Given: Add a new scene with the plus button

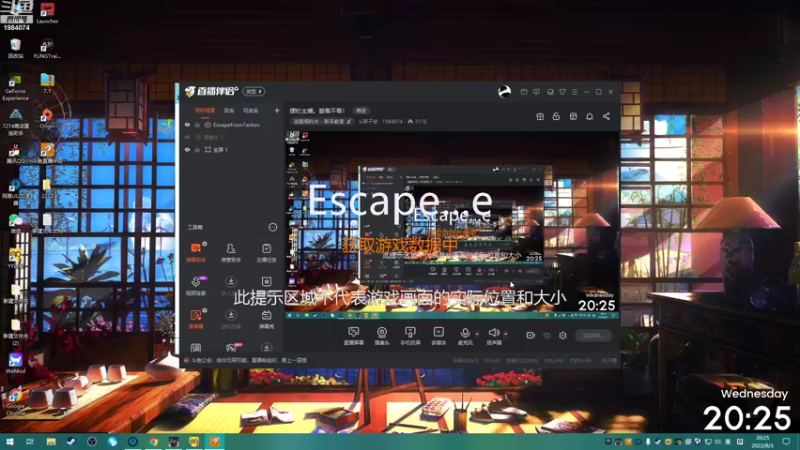Looking at the screenshot, I should tap(277, 110).
